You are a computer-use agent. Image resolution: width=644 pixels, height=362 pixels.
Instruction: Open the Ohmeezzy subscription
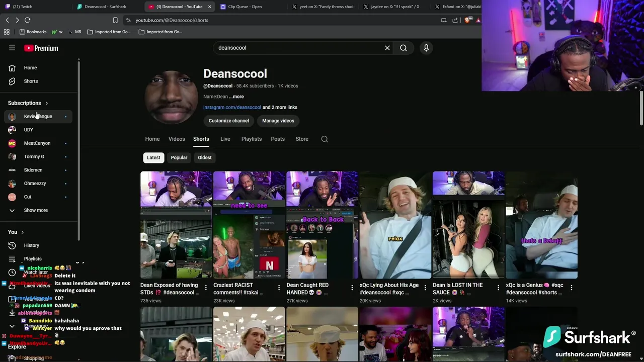38,184
